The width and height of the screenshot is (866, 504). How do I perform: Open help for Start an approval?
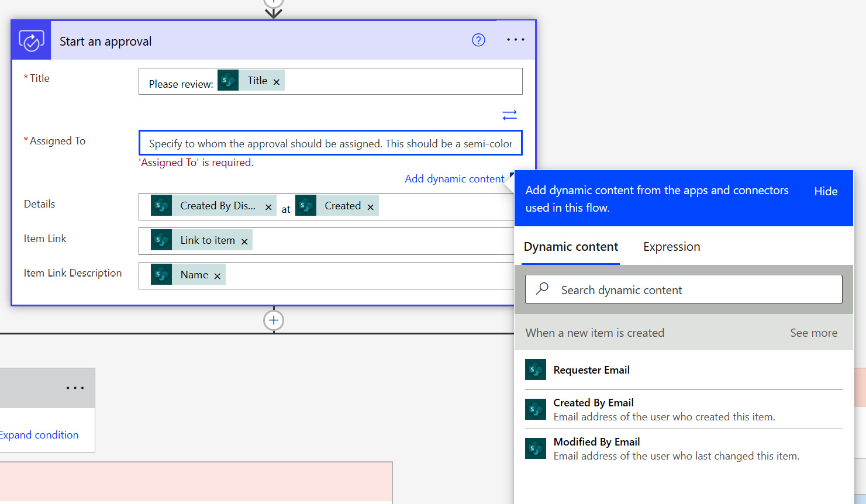tap(478, 40)
